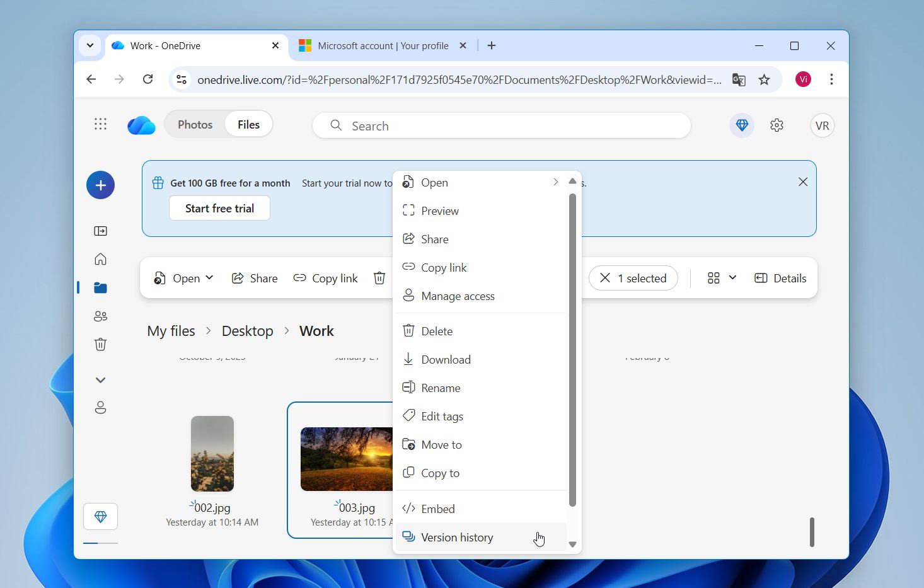Viewport: 924px width, 588px height.
Task: Select Version history from the context menu
Action: point(457,537)
